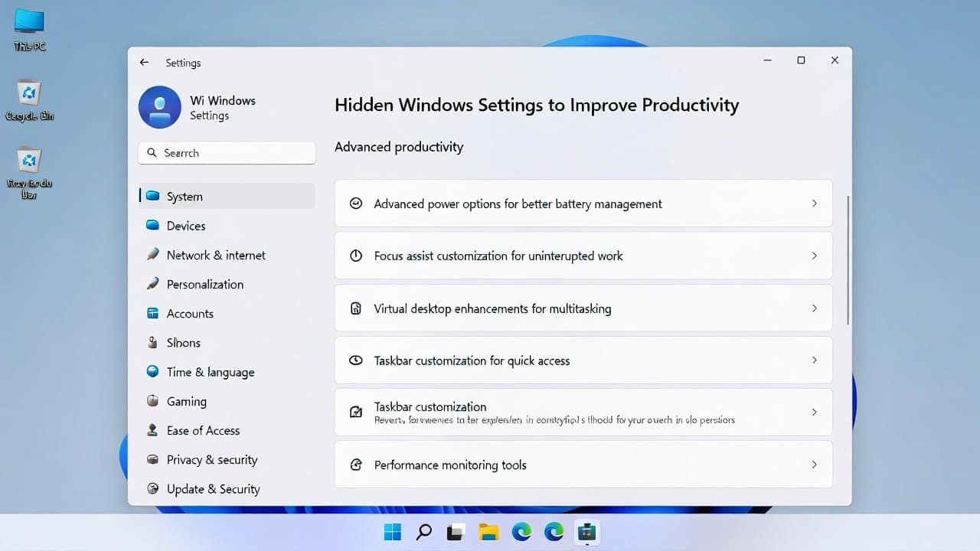Click the virtual desktop icon on the multitasking row
This screenshot has height=551, width=980.
click(x=355, y=308)
